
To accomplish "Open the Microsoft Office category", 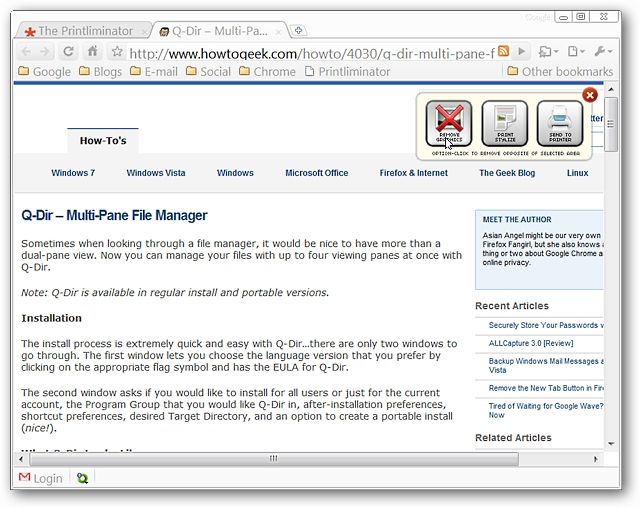I will [317, 173].
